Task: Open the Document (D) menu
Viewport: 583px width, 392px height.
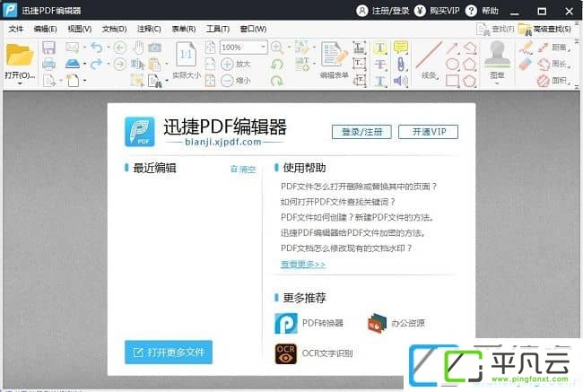Action: pyautogui.click(x=114, y=29)
